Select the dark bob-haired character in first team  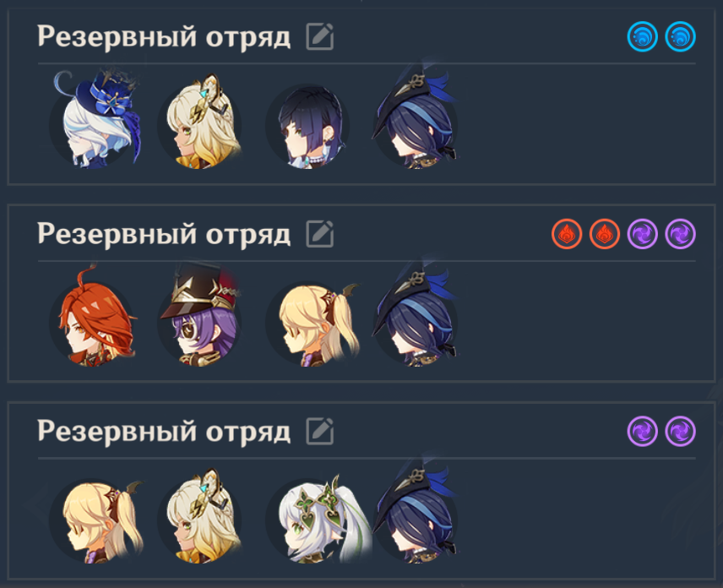point(307,125)
